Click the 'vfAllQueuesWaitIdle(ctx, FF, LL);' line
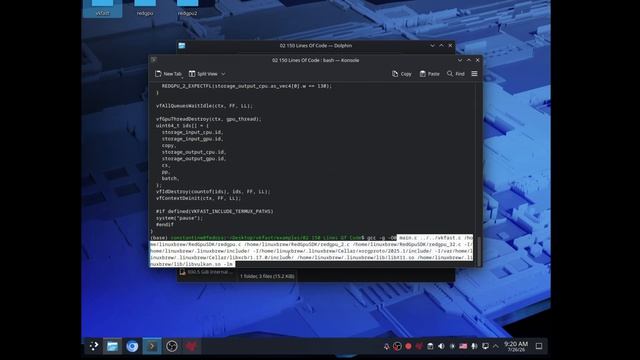The image size is (640, 360). click(x=204, y=106)
